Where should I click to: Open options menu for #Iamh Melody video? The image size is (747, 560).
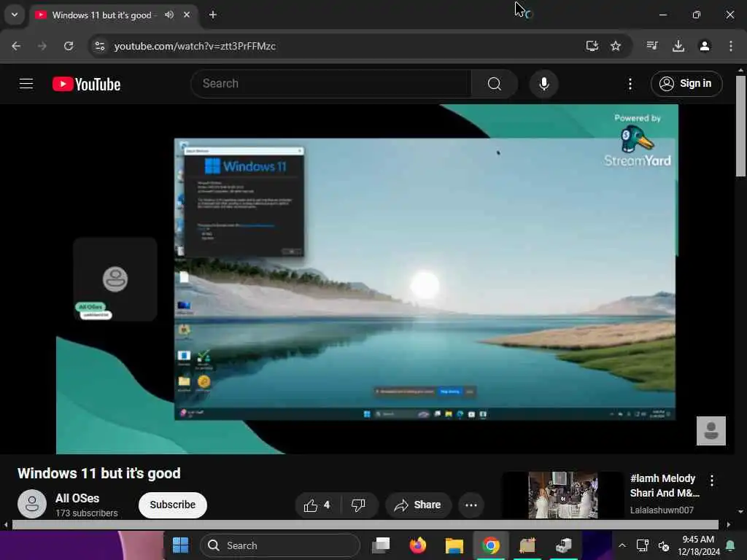coord(712,480)
